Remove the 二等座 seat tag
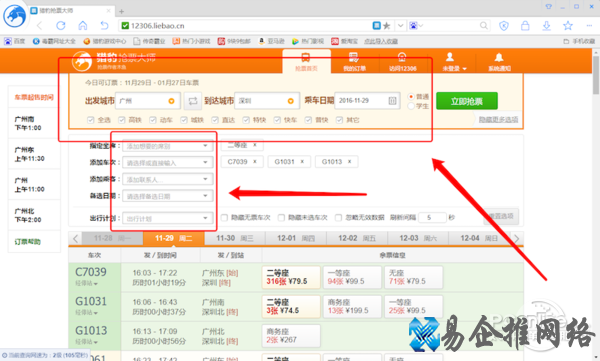The height and width of the screenshot is (361, 600). click(254, 145)
